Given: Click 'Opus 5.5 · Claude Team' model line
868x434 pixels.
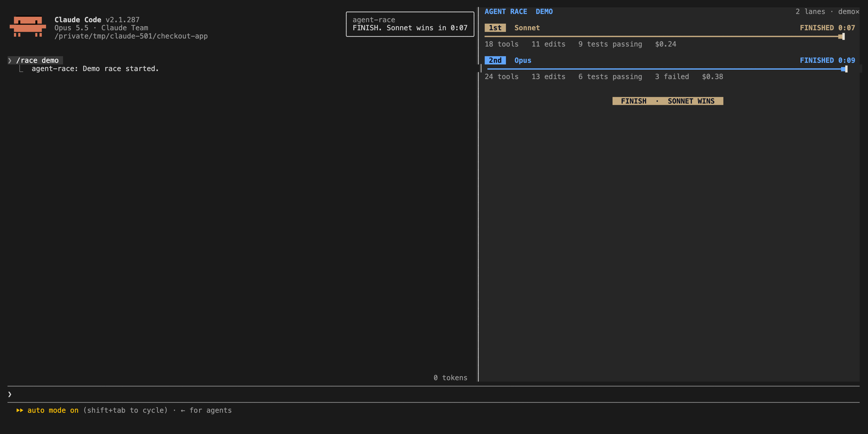Looking at the screenshot, I should tap(101, 28).
